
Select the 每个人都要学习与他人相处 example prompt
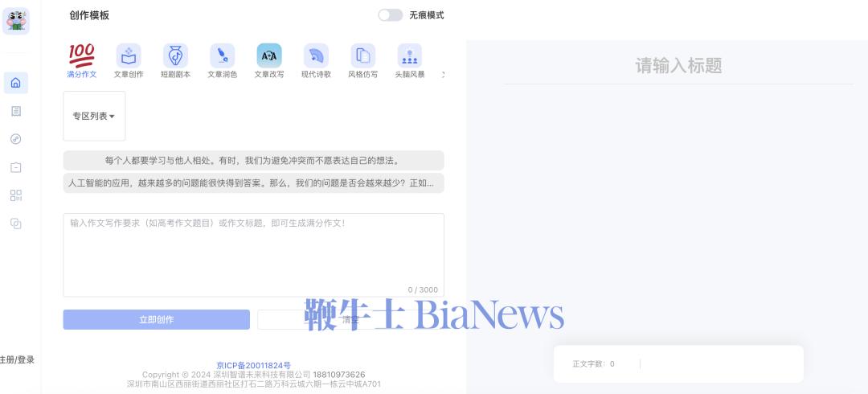[x=253, y=160]
